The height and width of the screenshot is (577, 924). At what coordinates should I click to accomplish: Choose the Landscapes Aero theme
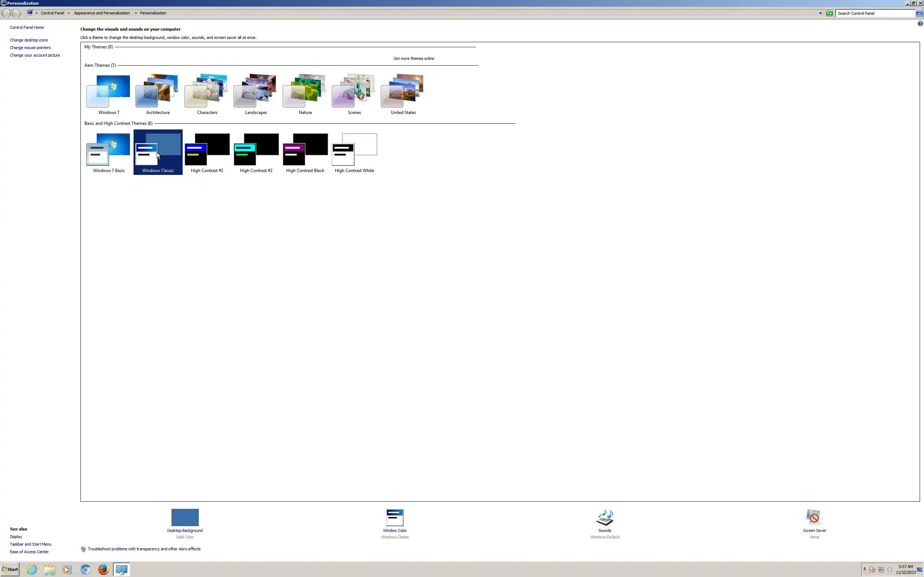(256, 94)
